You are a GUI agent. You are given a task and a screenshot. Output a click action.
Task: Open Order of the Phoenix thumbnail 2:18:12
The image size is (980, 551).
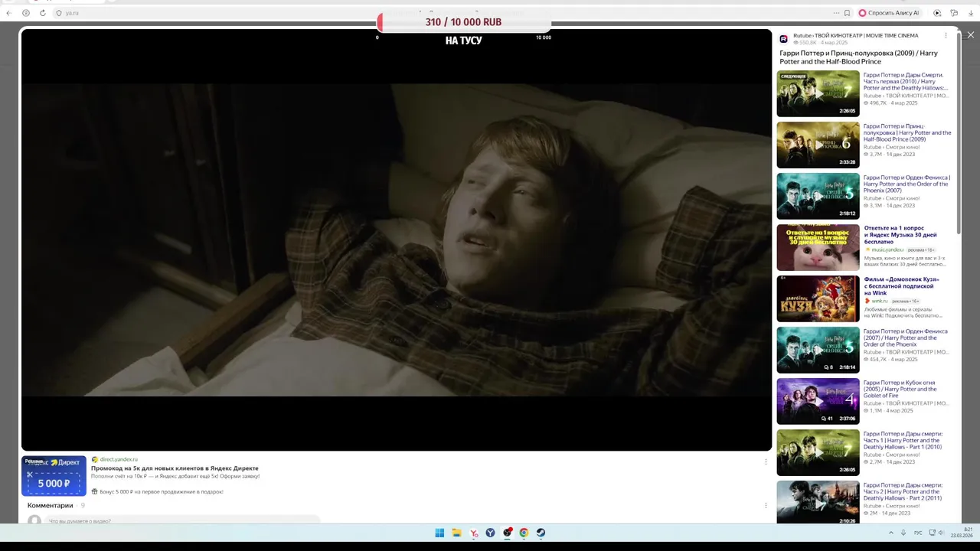tap(818, 197)
